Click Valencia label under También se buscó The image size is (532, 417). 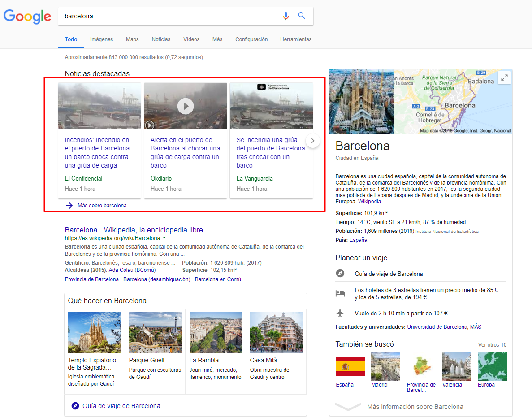452,385
